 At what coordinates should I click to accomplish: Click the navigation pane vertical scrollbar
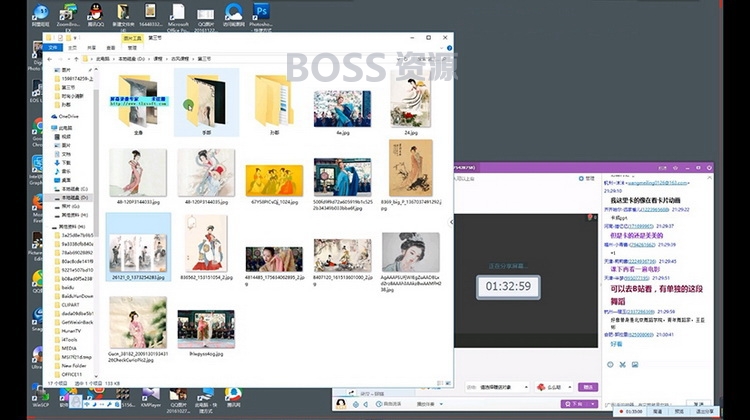coord(96,163)
